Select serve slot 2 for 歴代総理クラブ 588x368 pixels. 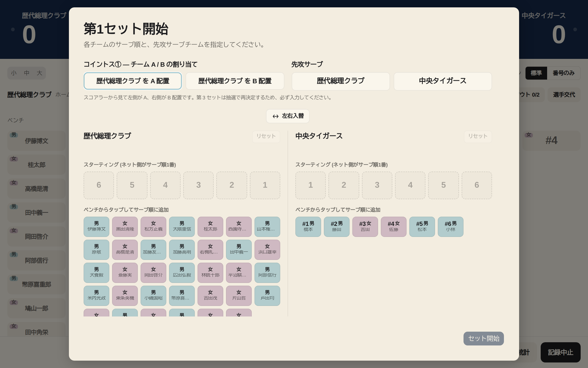click(232, 185)
